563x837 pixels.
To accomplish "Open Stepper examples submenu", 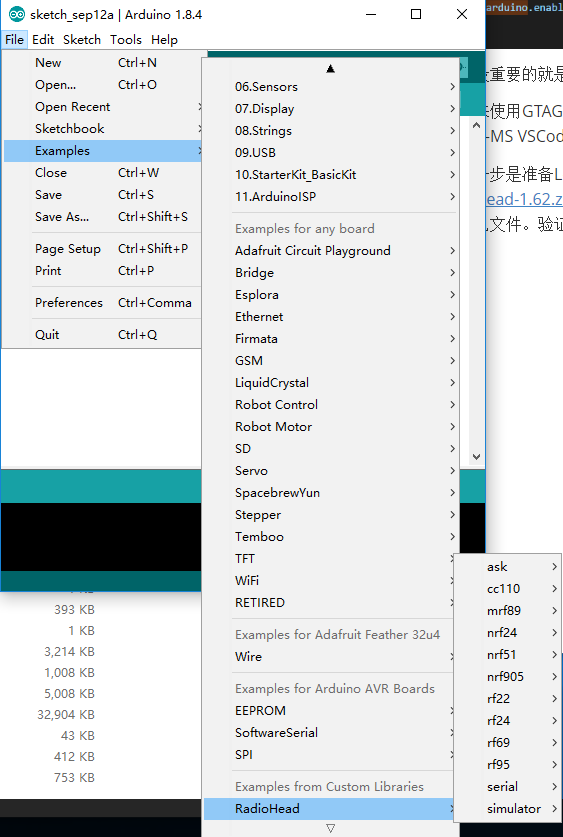I will click(330, 514).
